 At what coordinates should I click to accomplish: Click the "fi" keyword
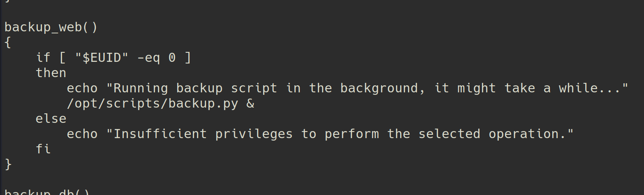43,149
